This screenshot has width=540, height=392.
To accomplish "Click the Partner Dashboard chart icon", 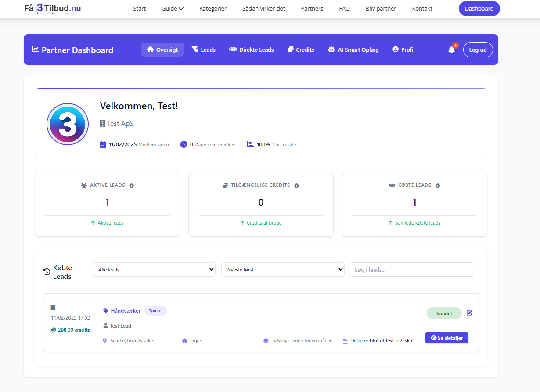I will pos(36,50).
